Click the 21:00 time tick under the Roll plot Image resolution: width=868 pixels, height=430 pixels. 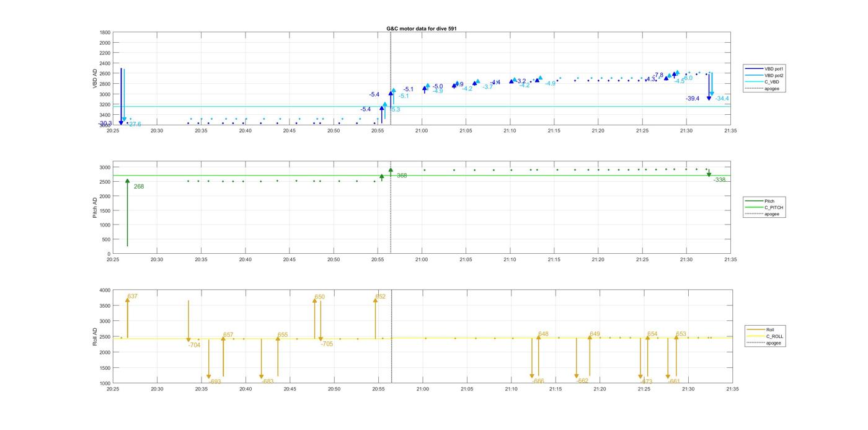[x=422, y=389]
